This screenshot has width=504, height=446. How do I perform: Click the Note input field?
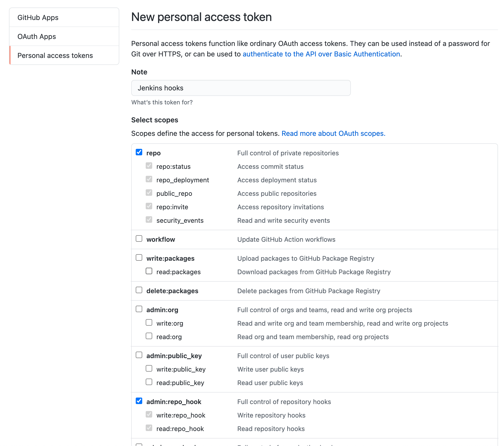coord(241,88)
